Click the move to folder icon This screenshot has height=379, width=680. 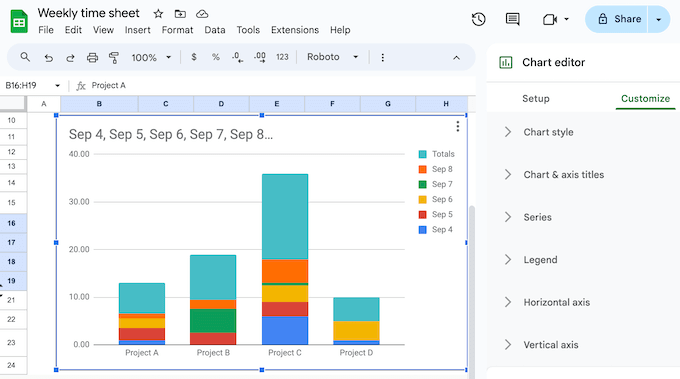180,14
